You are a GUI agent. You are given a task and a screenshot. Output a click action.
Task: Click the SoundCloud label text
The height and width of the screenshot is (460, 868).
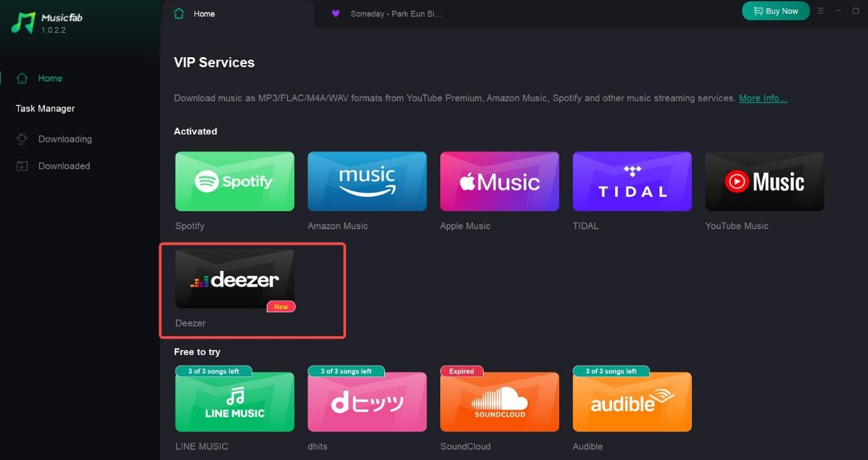(465, 446)
